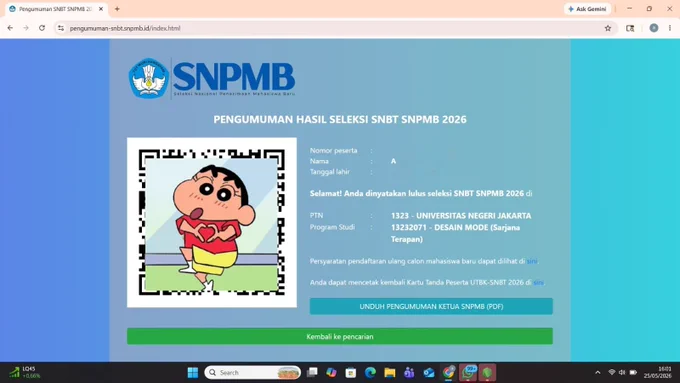Open the Windows Start menu
The image size is (680, 383).
[x=193, y=373]
